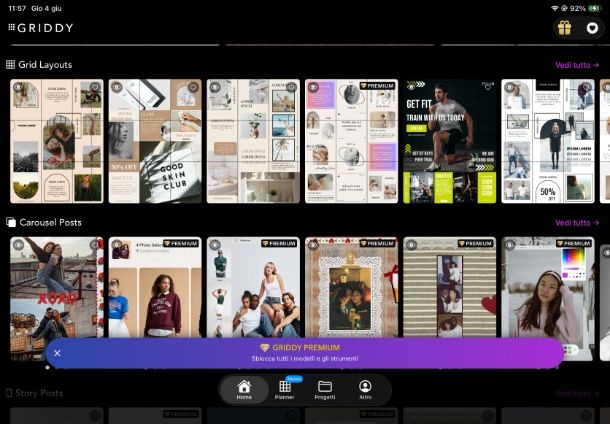See all Story Posts via Vedi tutto

point(577,393)
